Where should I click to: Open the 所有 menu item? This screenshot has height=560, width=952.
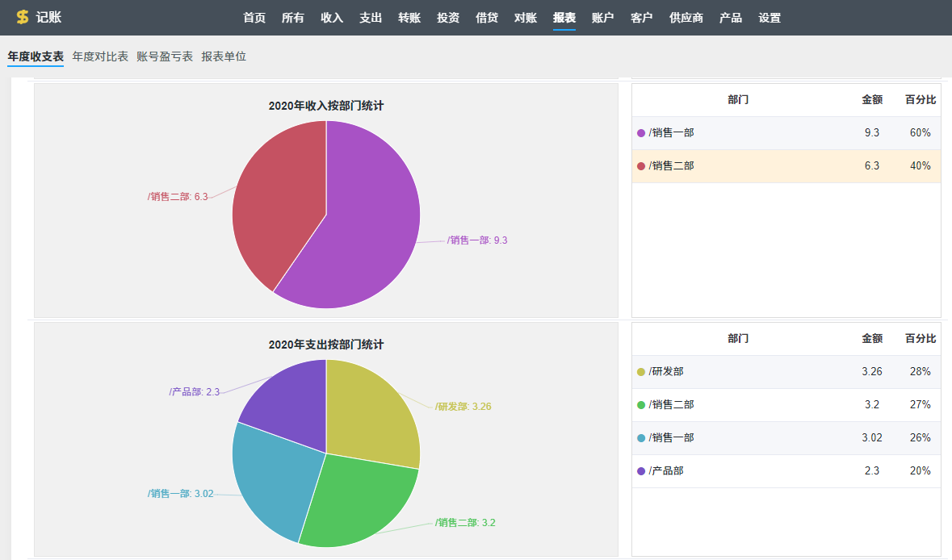coord(292,19)
